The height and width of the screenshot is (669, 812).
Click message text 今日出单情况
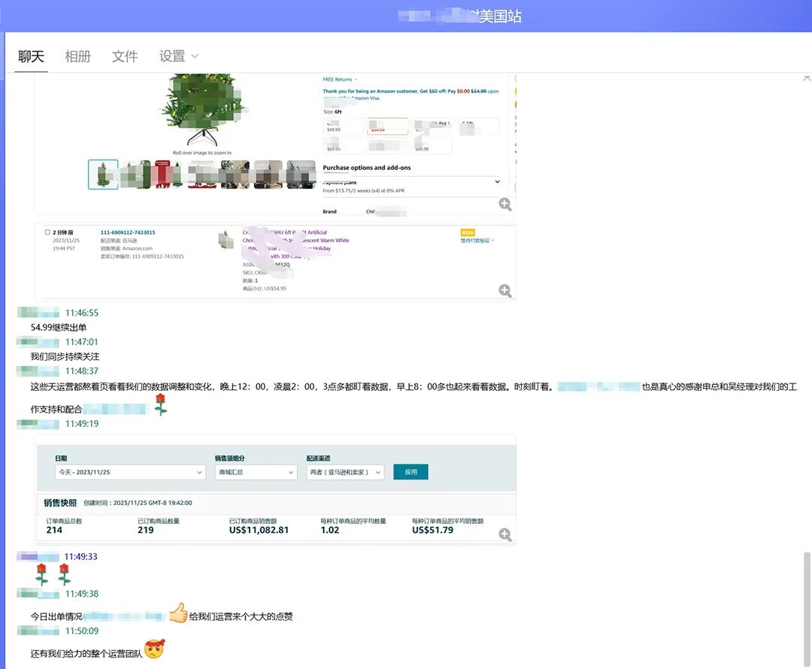[x=56, y=616]
